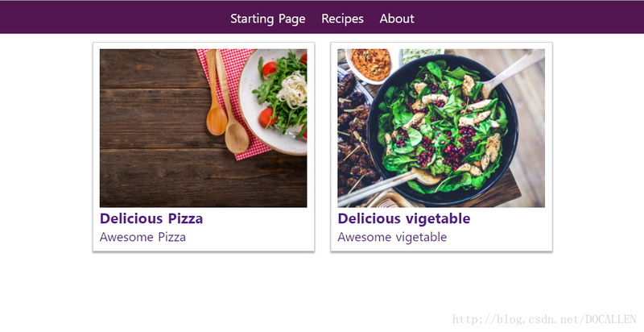Open the spinach salad bowl photo
Screen dimensions: 644x332
(x=441, y=128)
